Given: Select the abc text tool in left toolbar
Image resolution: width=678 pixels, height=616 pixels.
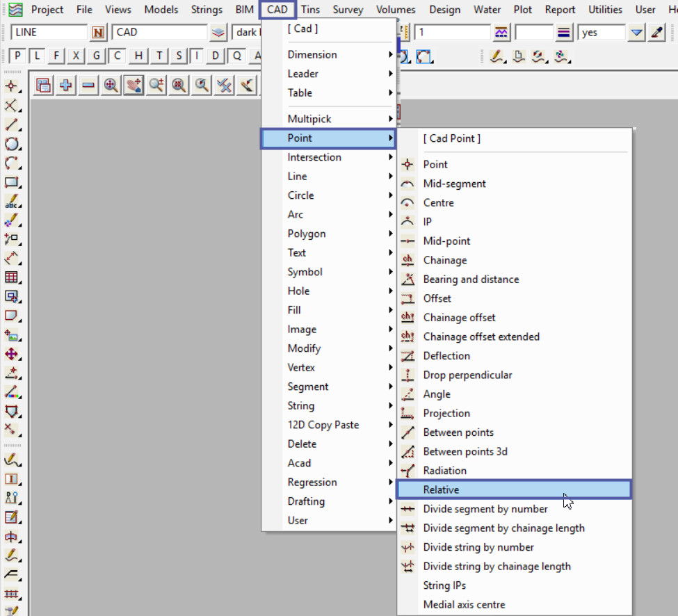Looking at the screenshot, I should point(12,202).
